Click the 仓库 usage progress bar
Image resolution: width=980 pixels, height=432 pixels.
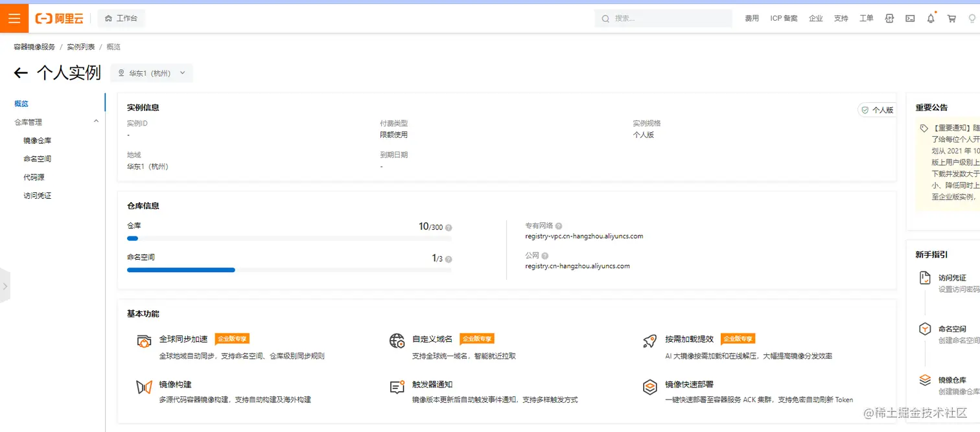289,238
